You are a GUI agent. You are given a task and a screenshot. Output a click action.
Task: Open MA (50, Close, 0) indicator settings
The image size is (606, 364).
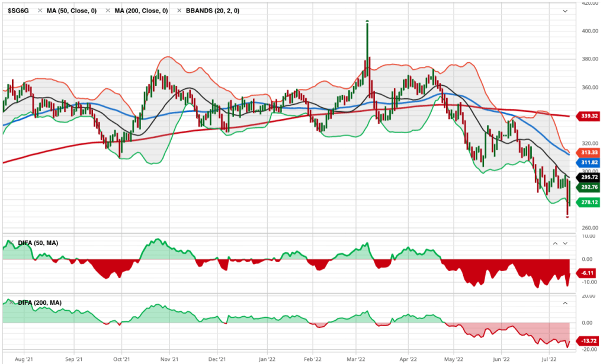(x=71, y=11)
